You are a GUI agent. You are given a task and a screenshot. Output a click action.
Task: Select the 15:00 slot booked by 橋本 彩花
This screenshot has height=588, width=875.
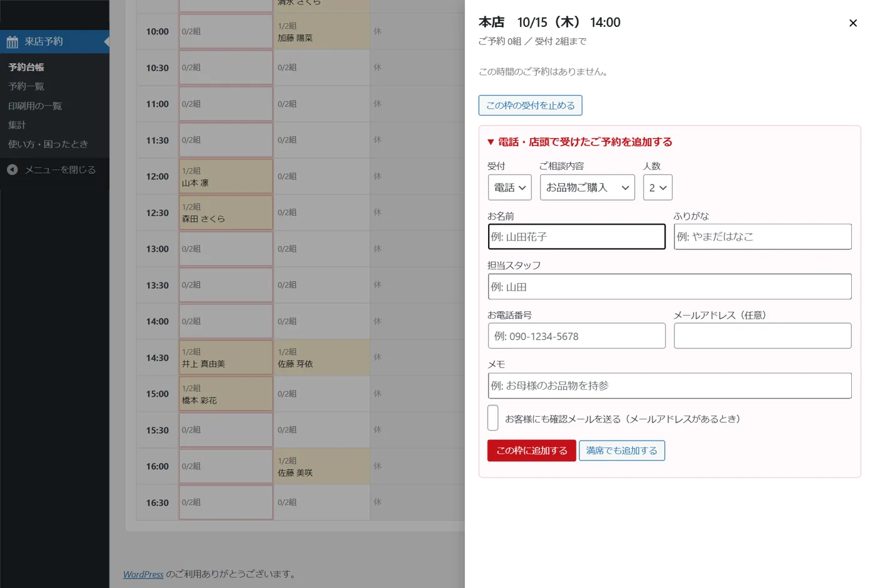[x=226, y=394]
